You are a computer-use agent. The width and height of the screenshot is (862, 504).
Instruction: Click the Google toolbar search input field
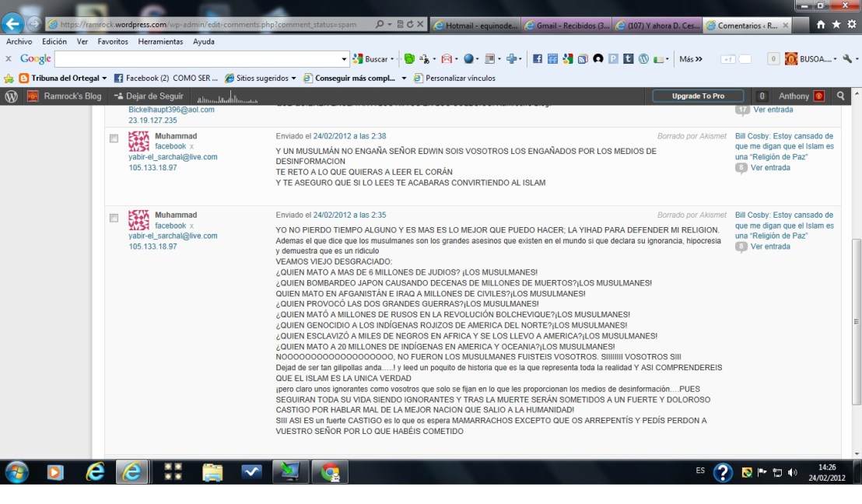(198, 59)
